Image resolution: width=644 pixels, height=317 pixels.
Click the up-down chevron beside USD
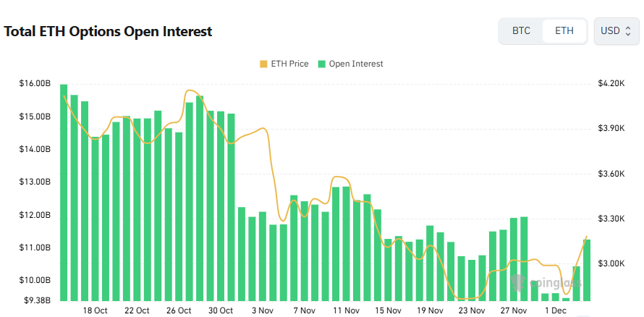[628, 31]
